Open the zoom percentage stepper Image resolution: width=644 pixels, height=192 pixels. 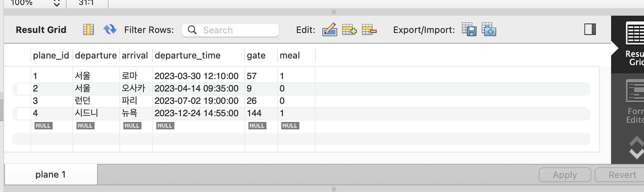(57, 3)
